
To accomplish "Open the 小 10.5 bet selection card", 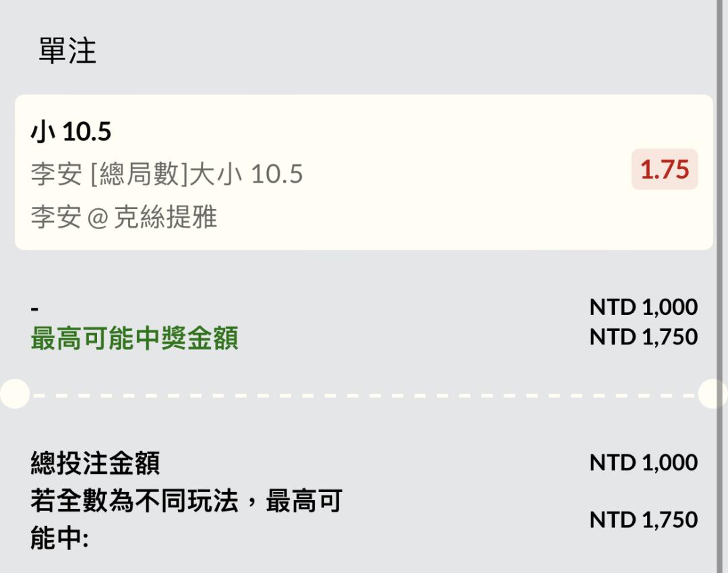I will (363, 173).
